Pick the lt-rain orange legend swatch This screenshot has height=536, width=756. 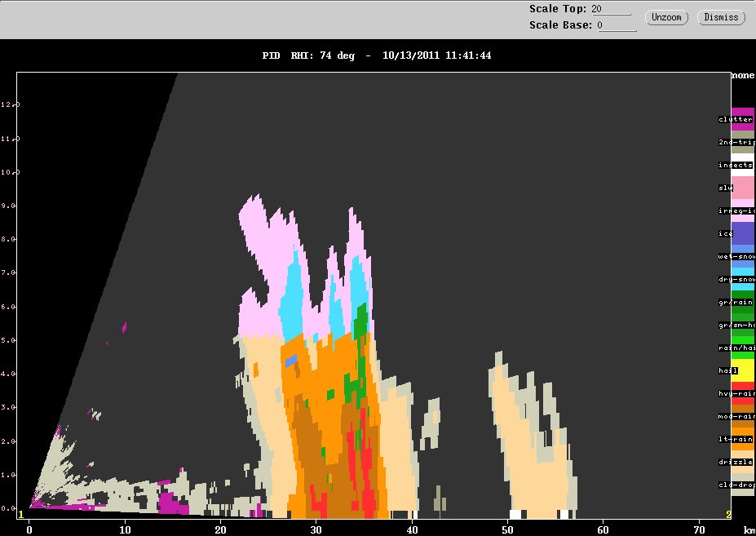pos(743,439)
